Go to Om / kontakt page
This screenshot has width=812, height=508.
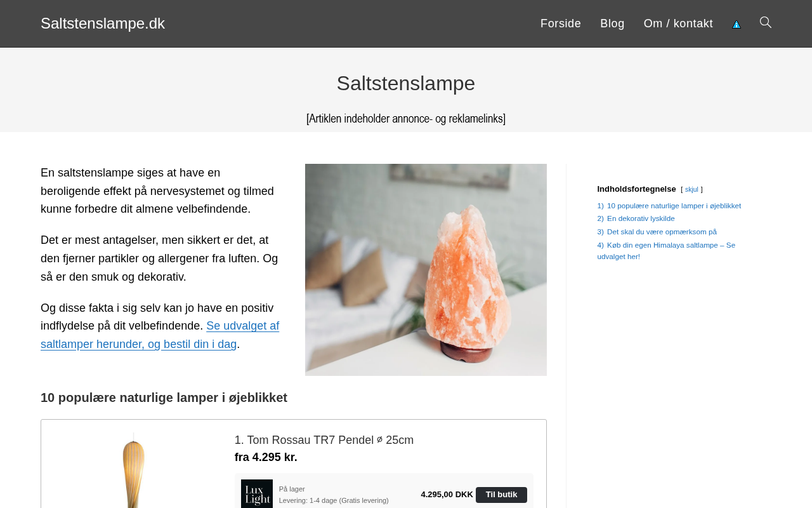coord(678,23)
